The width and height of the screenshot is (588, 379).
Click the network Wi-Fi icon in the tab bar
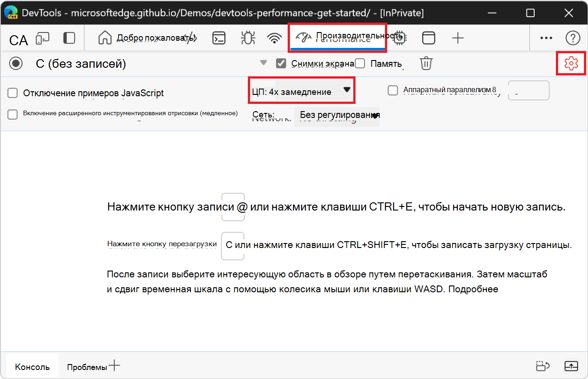coord(274,38)
